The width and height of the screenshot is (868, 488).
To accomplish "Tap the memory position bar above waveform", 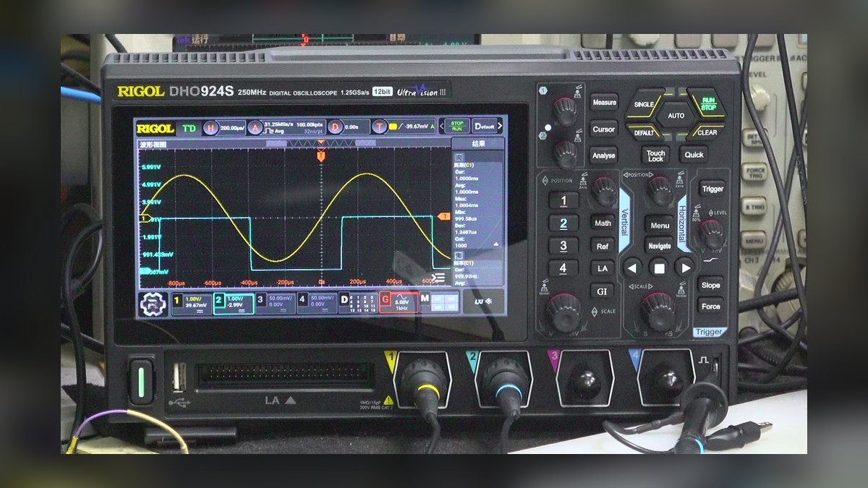I will [x=321, y=145].
